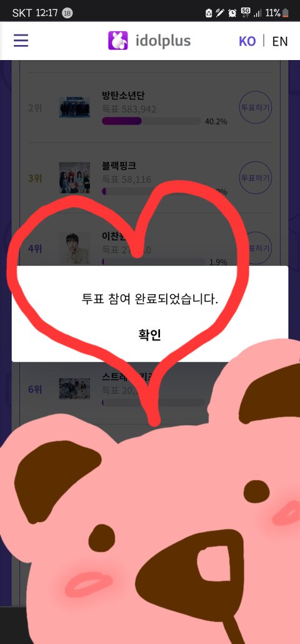
Task: Tap the alarm clock status icon
Action: tap(232, 13)
